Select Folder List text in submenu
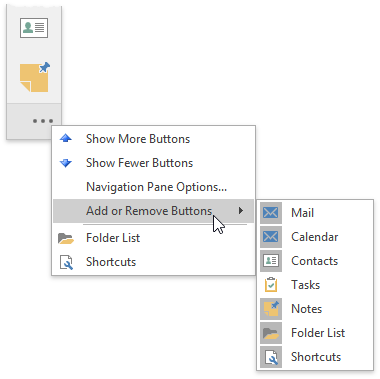Image resolution: width=380 pixels, height=379 pixels. (318, 333)
